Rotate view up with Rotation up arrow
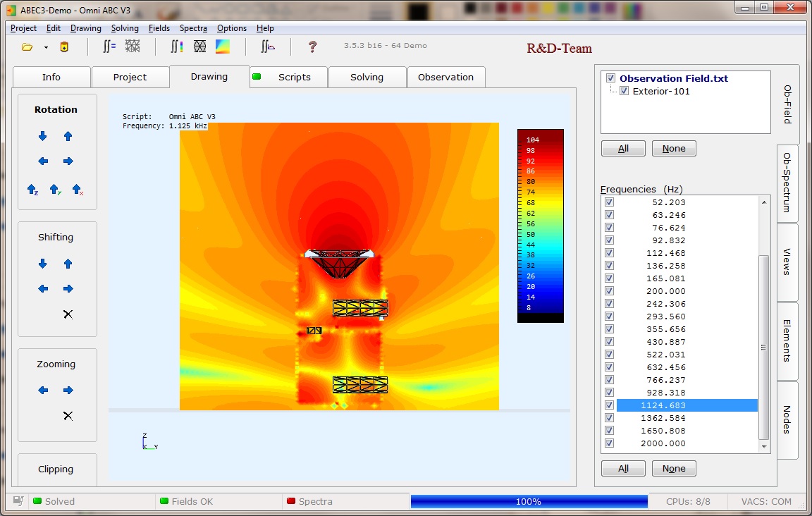 [68, 136]
